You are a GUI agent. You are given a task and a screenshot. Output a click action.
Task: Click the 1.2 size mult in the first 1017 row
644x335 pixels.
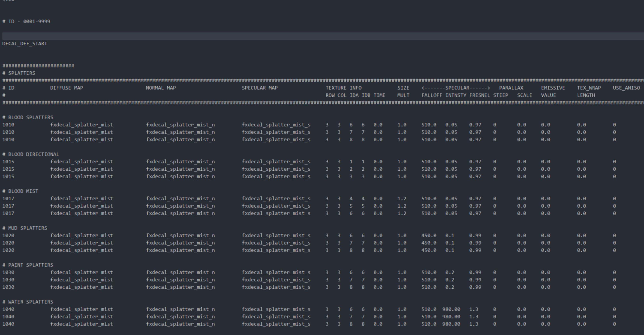pyautogui.click(x=402, y=199)
